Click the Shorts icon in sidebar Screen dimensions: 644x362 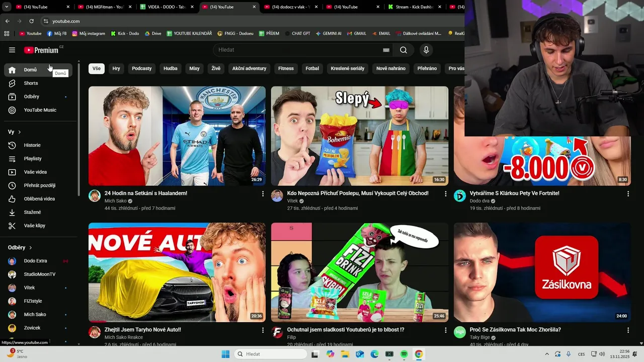pyautogui.click(x=12, y=83)
